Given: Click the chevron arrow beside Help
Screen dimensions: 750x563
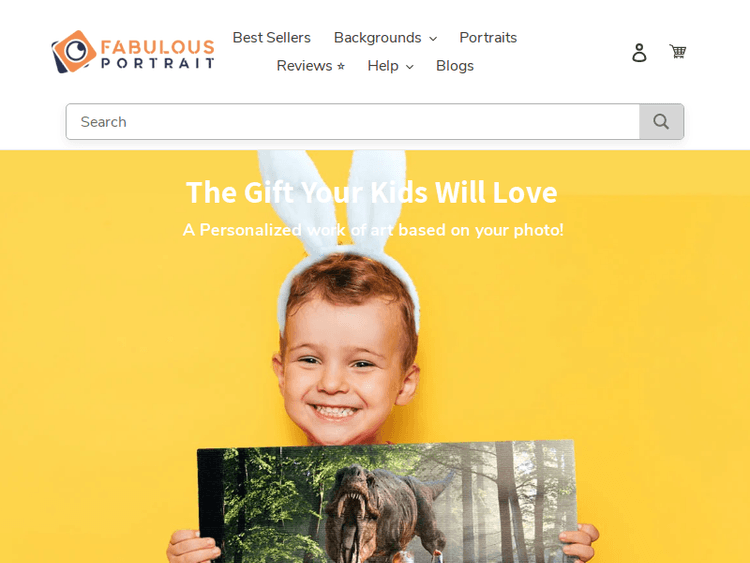Looking at the screenshot, I should click(x=409, y=67).
